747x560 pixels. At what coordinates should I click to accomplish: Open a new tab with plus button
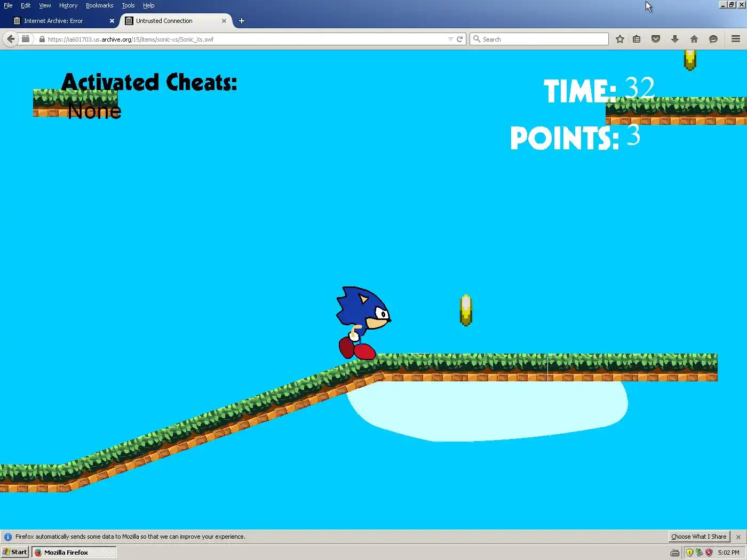242,21
